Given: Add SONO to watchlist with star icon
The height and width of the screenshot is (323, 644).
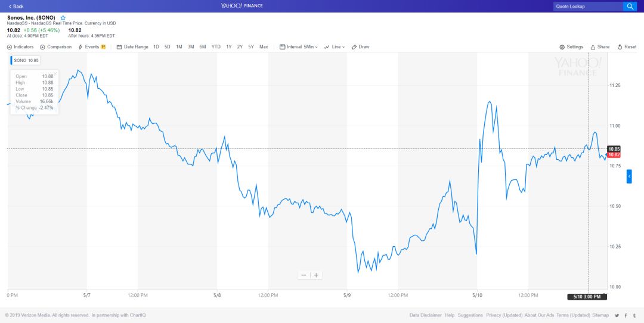Looking at the screenshot, I should pos(63,18).
